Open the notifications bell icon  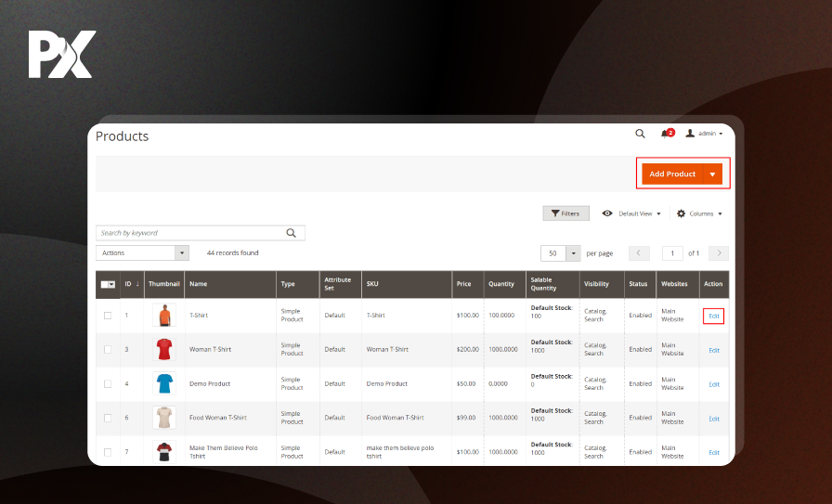665,134
